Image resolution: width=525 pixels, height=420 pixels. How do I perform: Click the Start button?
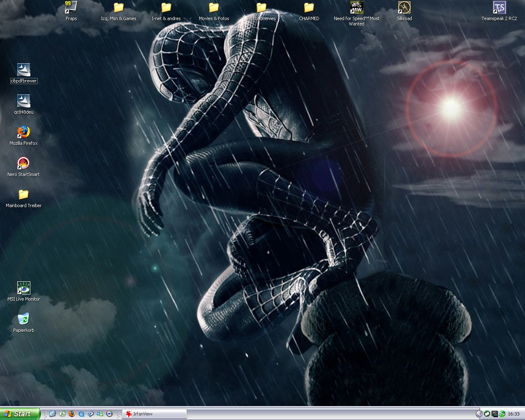pos(20,414)
